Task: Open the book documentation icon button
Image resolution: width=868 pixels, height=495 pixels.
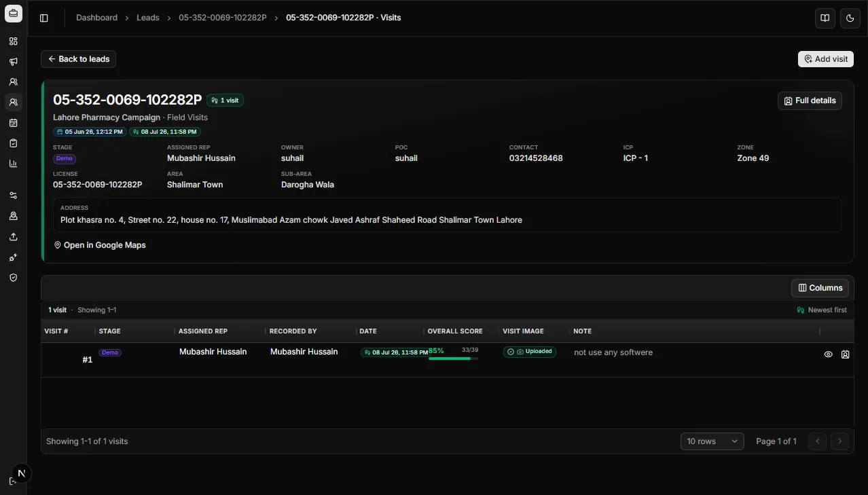Action: (x=825, y=18)
